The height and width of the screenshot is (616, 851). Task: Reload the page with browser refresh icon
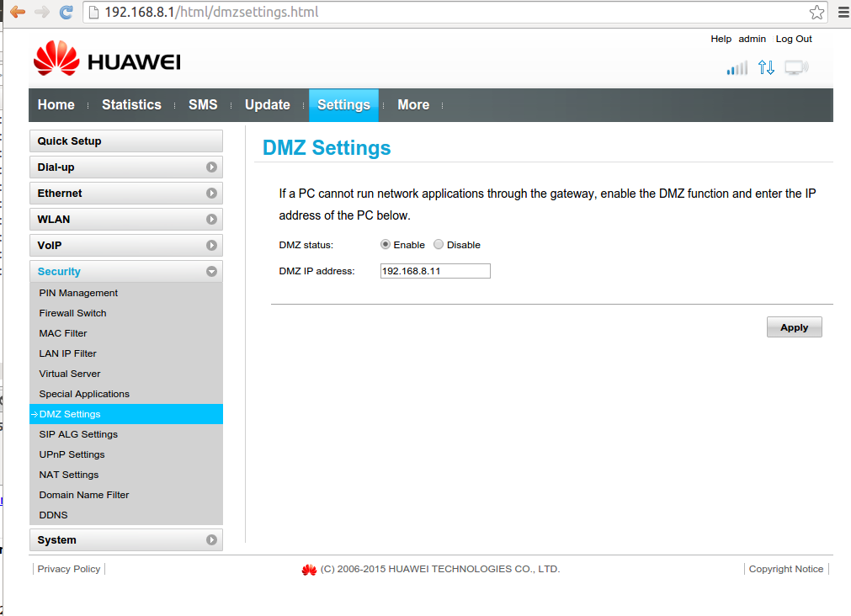pos(66,13)
